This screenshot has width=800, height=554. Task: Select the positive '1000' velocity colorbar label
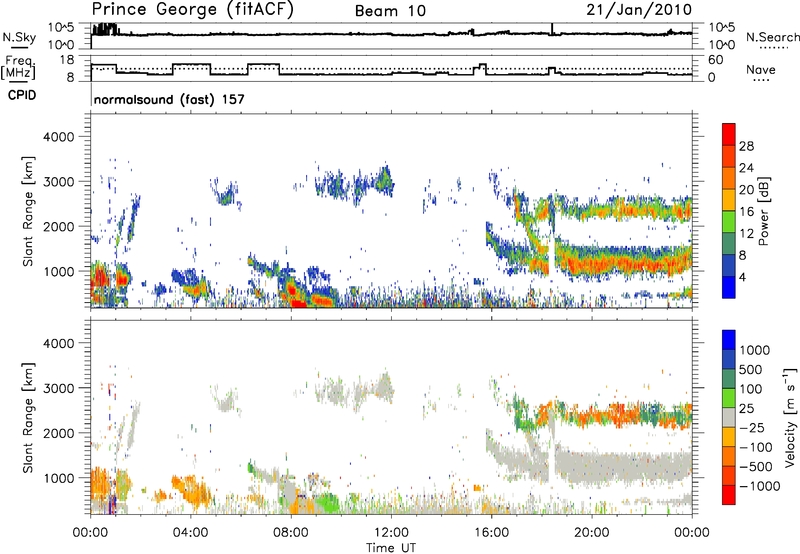[755, 350]
